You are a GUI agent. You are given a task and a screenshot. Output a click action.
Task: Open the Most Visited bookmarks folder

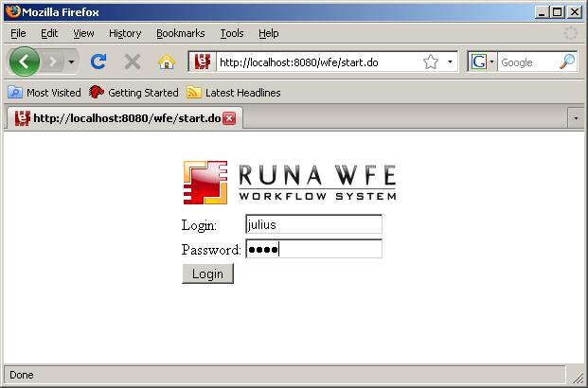pyautogui.click(x=45, y=92)
